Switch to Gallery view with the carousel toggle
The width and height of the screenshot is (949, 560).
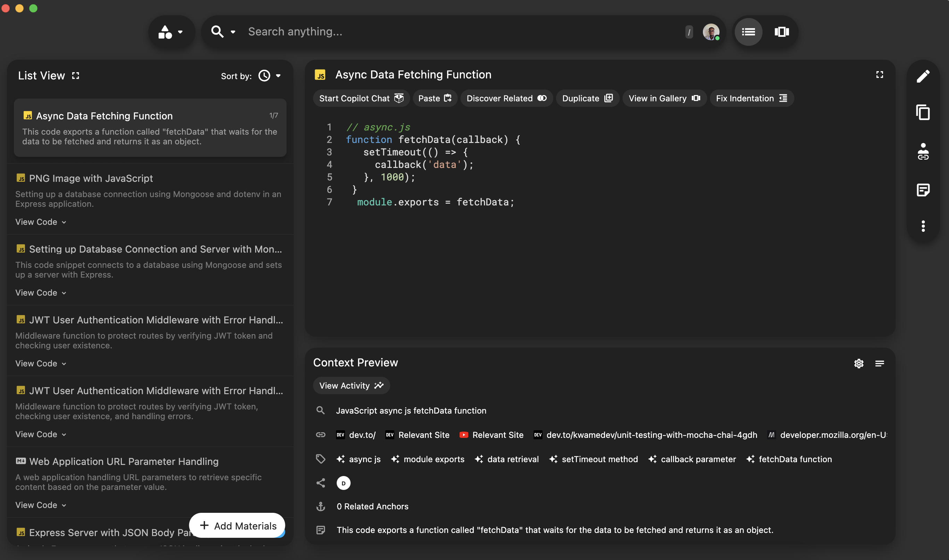(781, 32)
